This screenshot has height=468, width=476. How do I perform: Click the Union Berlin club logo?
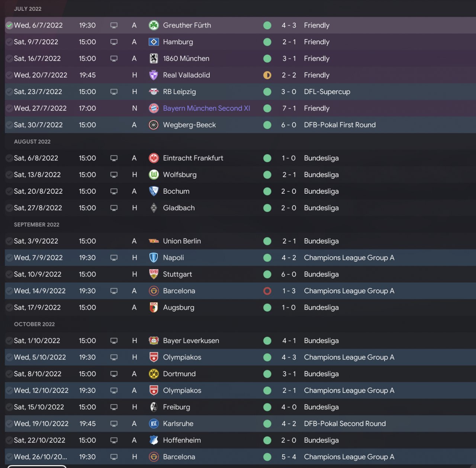154,241
